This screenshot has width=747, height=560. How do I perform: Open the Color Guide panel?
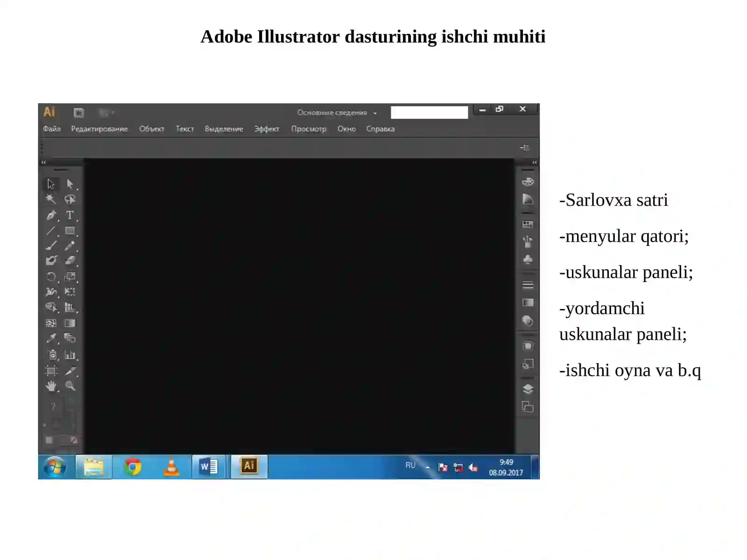coord(528,200)
